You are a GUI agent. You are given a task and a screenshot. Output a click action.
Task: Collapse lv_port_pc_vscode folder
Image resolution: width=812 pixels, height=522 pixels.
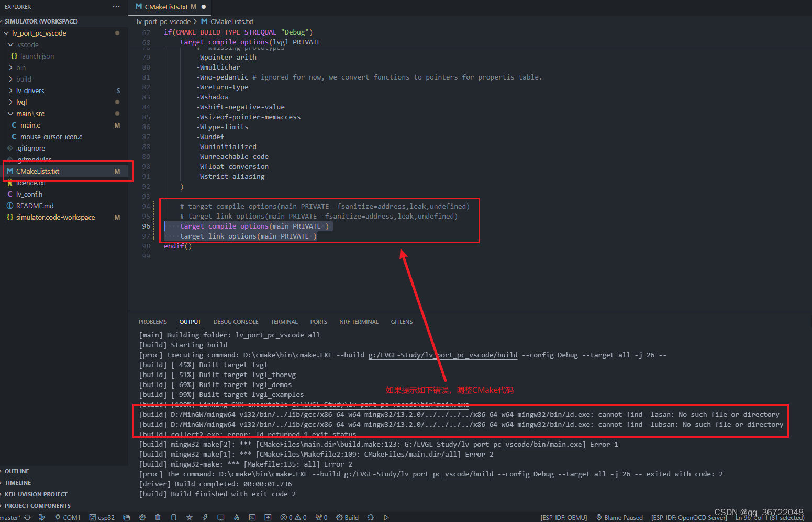pyautogui.click(x=39, y=33)
